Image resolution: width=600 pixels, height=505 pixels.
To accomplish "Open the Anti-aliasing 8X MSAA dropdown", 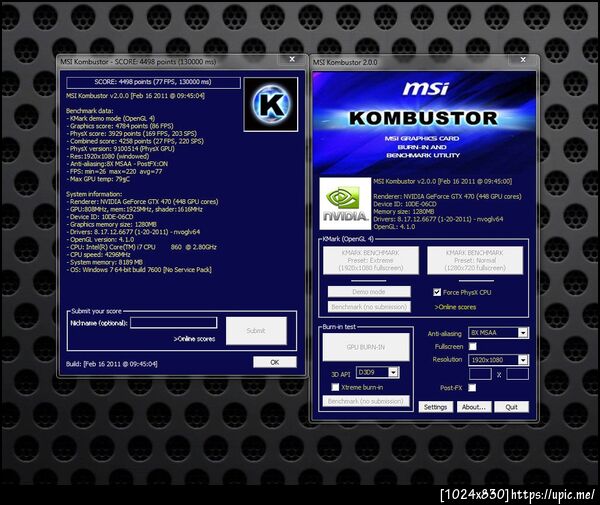I will point(499,333).
